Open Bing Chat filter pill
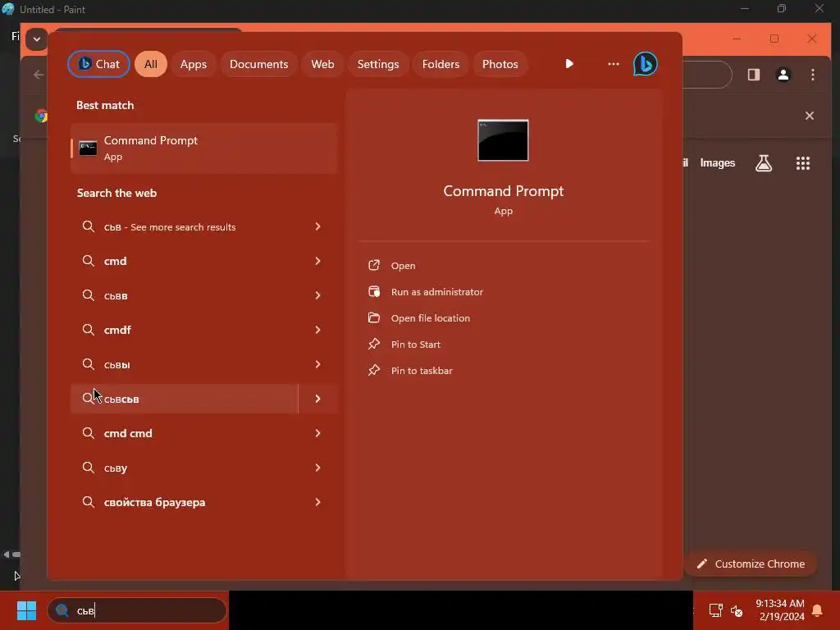The image size is (840, 630). pos(98,64)
